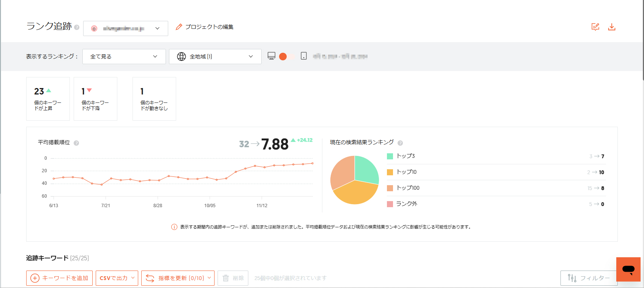Click the 7.88 average position value
644x288 pixels.
(275, 144)
